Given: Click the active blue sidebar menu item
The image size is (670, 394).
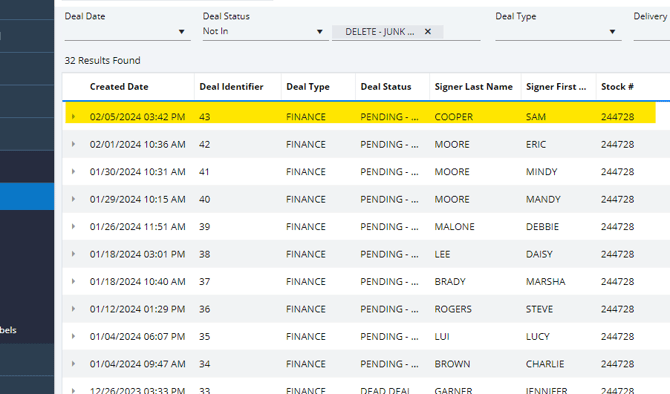Looking at the screenshot, I should point(27,197).
